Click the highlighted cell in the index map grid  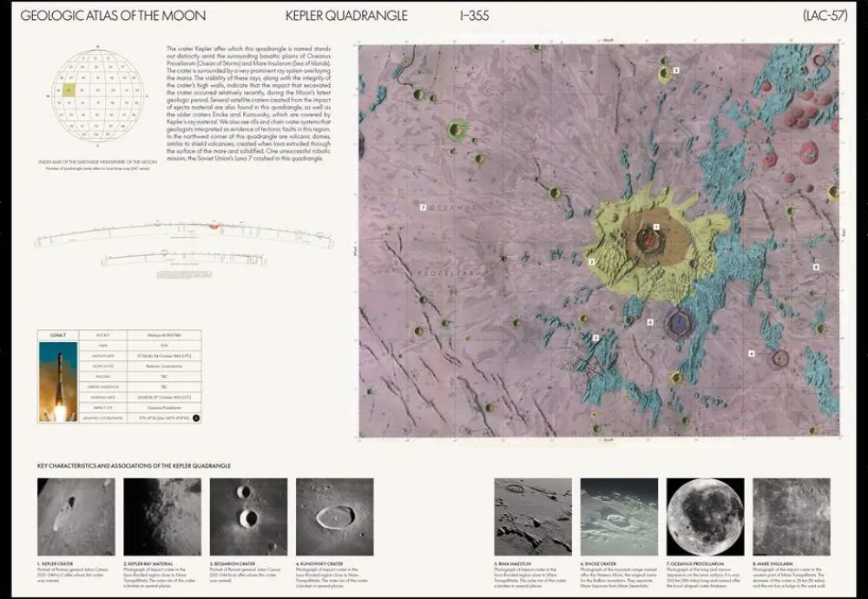coord(68,89)
